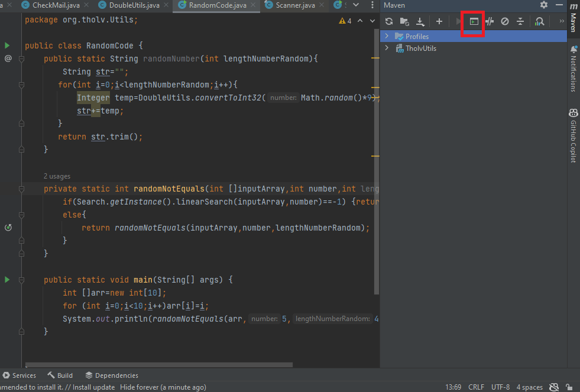The width and height of the screenshot is (580, 392).
Task: Collapse the randomNumber method with its fold arrow
Action: (x=21, y=59)
